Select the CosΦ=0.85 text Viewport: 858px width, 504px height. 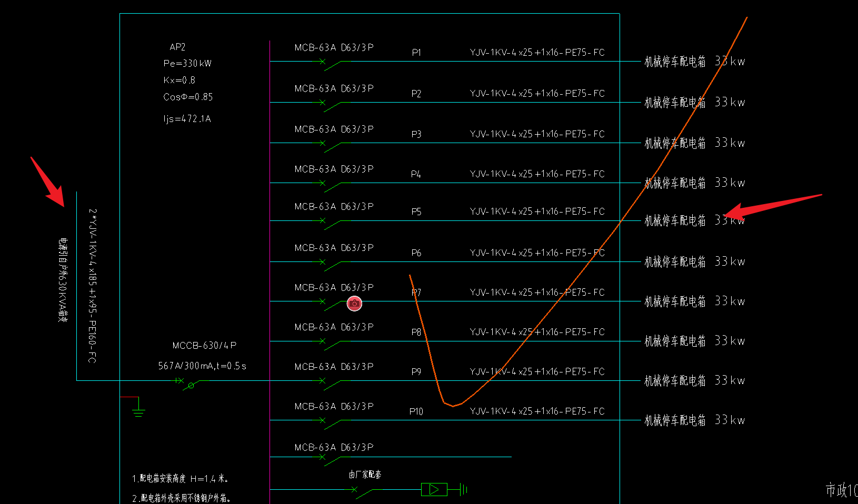click(188, 97)
